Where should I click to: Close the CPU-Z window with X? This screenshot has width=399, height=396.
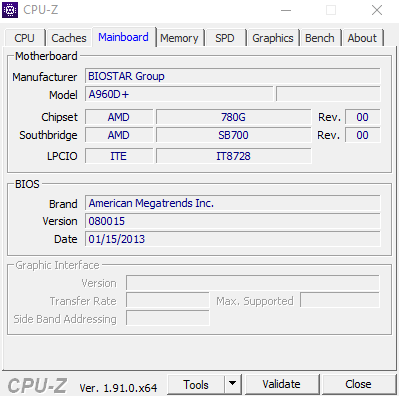click(377, 10)
